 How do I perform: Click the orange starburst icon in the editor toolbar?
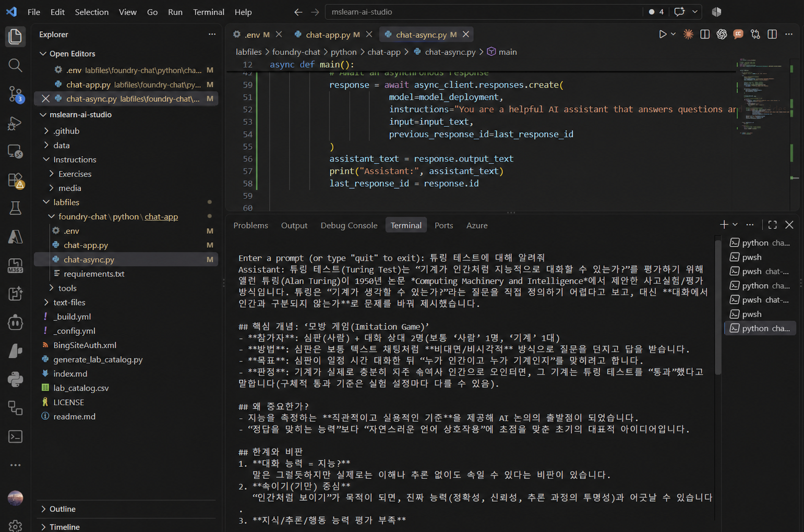[x=688, y=34]
